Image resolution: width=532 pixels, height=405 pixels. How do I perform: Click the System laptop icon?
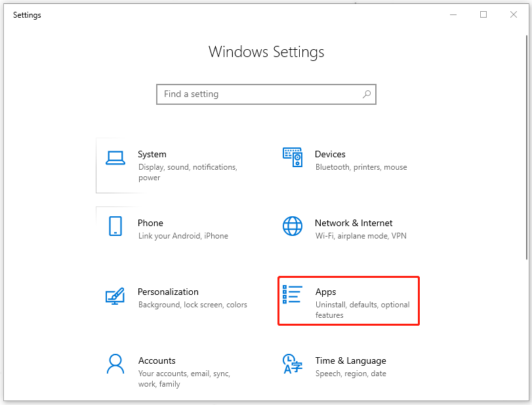115,158
